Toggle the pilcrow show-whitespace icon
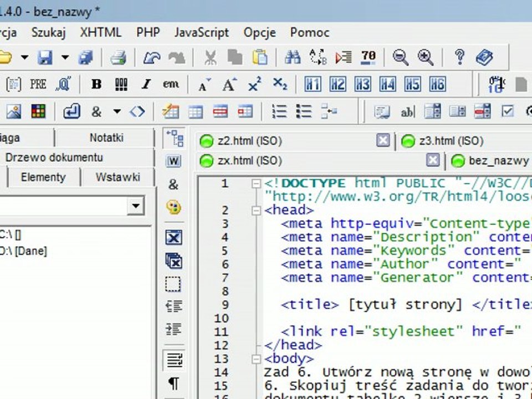The height and width of the screenshot is (399, 532). [x=173, y=383]
